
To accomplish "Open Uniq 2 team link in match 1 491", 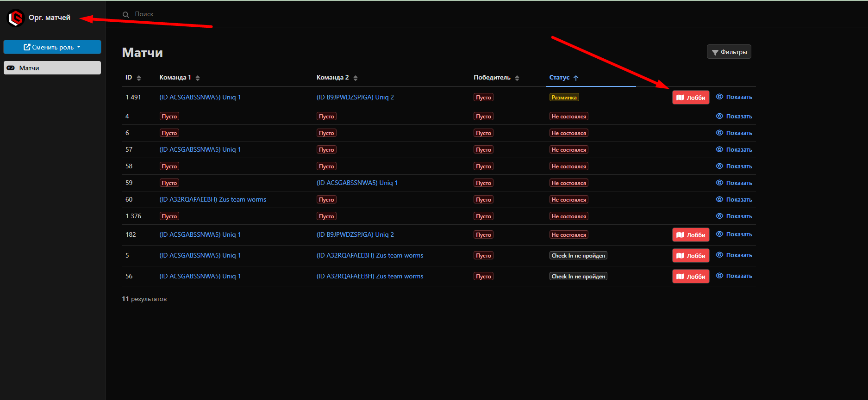I will [x=355, y=98].
